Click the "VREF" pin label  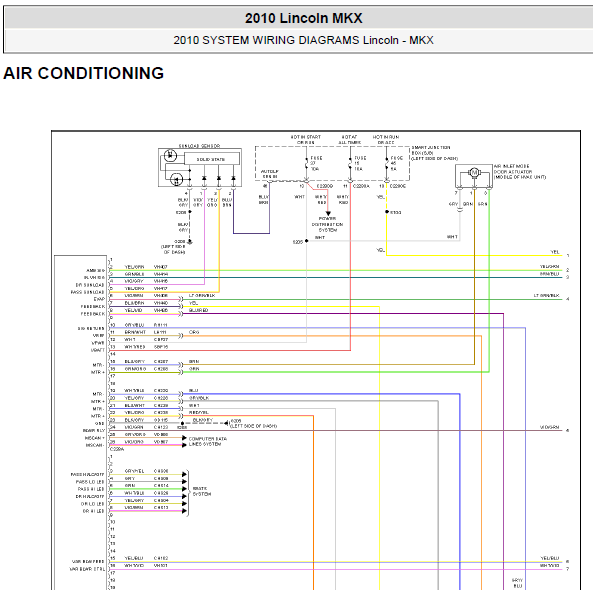tap(99, 335)
